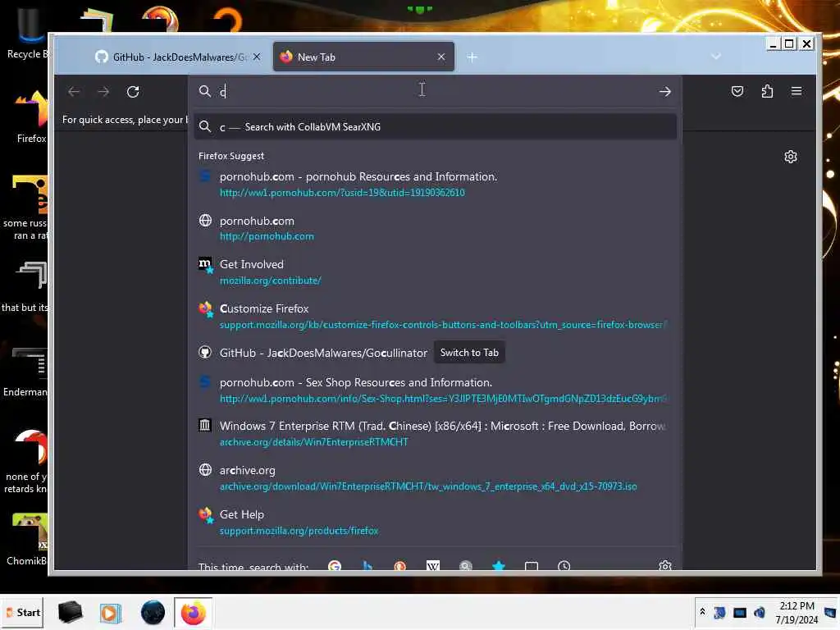The width and height of the screenshot is (840, 630).
Task: Select the ChomikB desktop icon
Action: tap(27, 540)
